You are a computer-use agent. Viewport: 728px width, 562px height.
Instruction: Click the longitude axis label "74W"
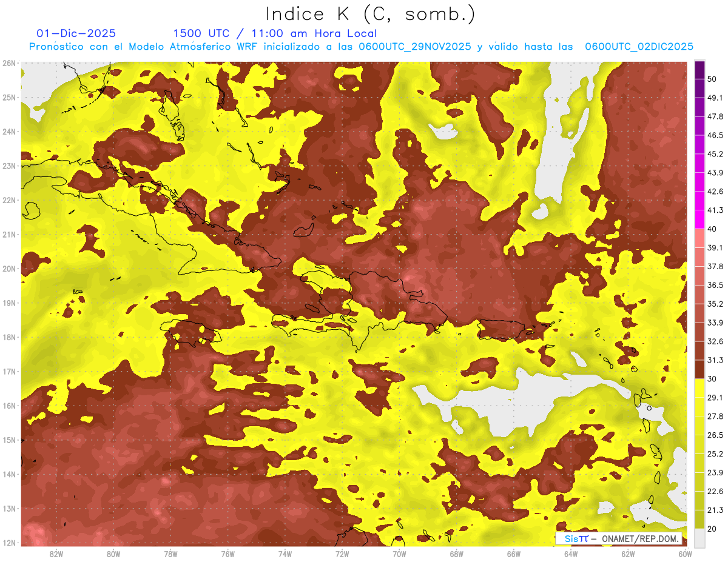click(285, 554)
